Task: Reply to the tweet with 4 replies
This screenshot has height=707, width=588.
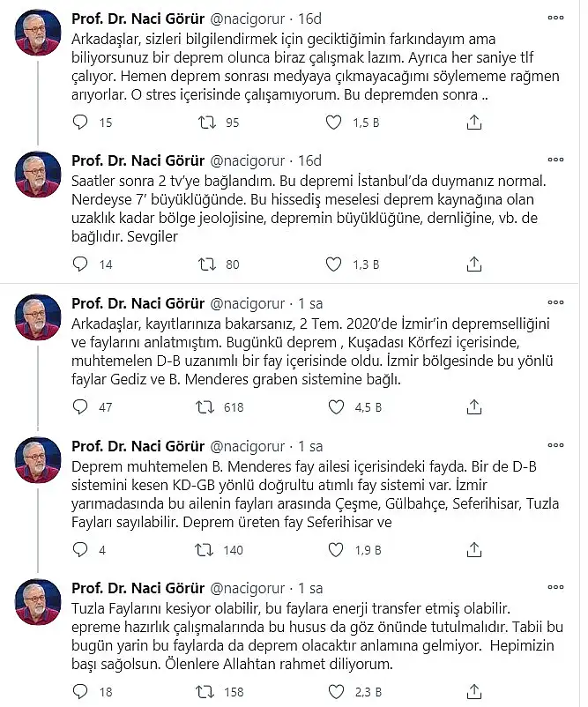Action: 79,550
